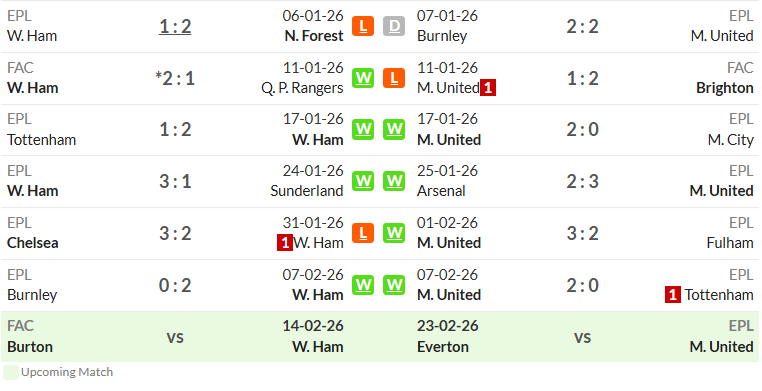Click the M. City team name
Viewport: 762px width, 391px height.
click(730, 140)
